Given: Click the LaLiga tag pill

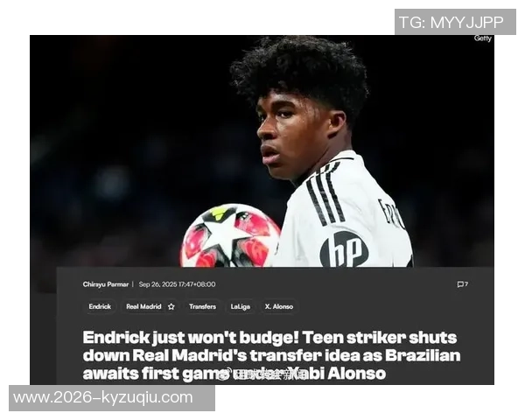Looking at the screenshot, I should (240, 306).
